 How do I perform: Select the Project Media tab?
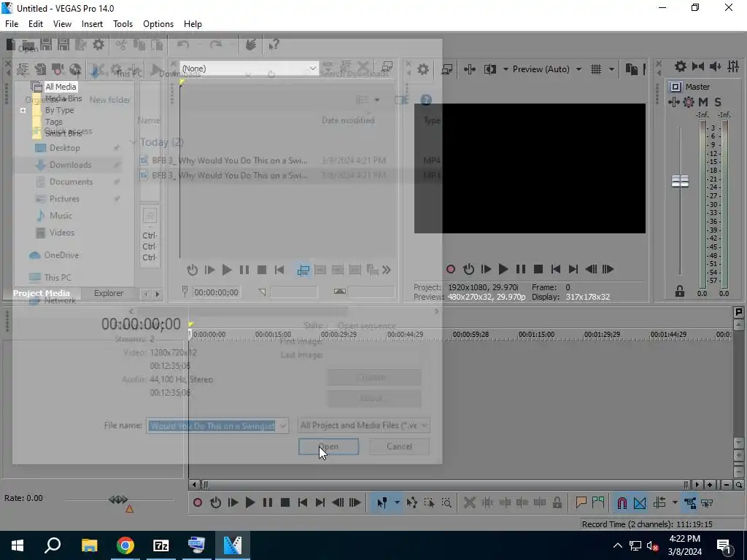coord(42,293)
